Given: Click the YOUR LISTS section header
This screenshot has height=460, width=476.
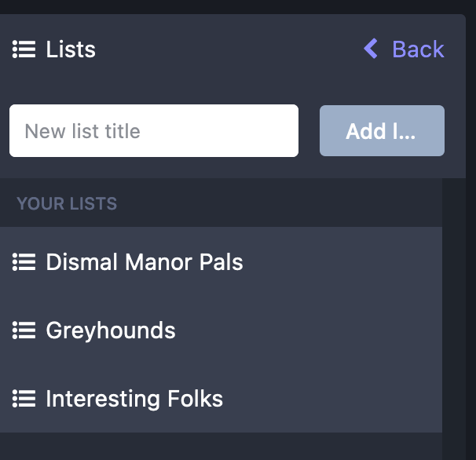Looking at the screenshot, I should click(67, 203).
